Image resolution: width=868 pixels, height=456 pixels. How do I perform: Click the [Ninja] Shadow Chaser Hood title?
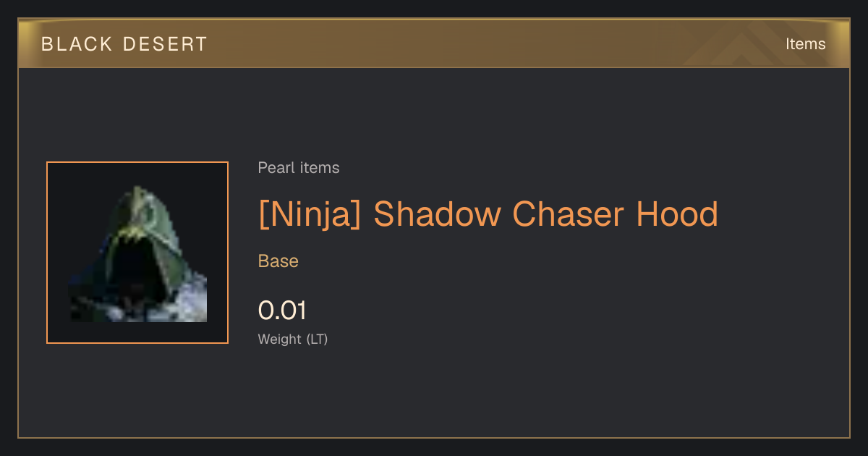coord(488,214)
